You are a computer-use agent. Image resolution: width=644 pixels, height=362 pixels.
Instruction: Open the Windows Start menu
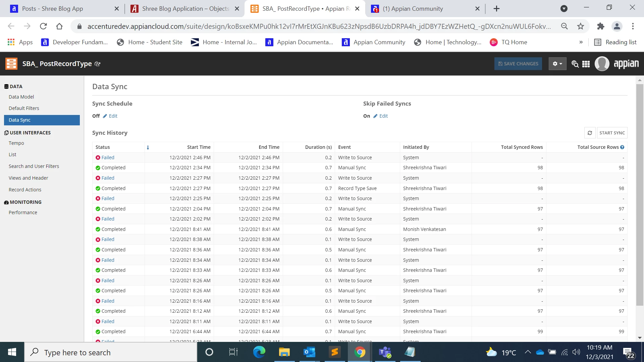point(12,352)
